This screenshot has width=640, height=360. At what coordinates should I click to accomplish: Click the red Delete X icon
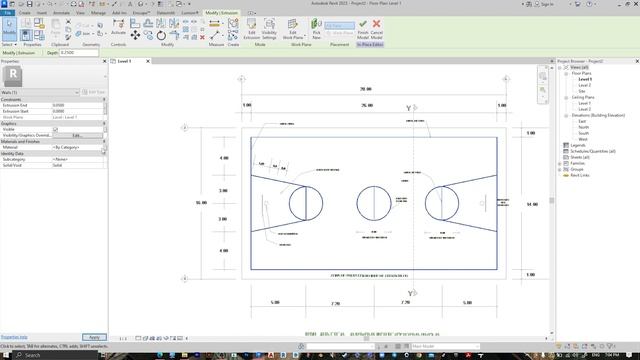pos(202,37)
